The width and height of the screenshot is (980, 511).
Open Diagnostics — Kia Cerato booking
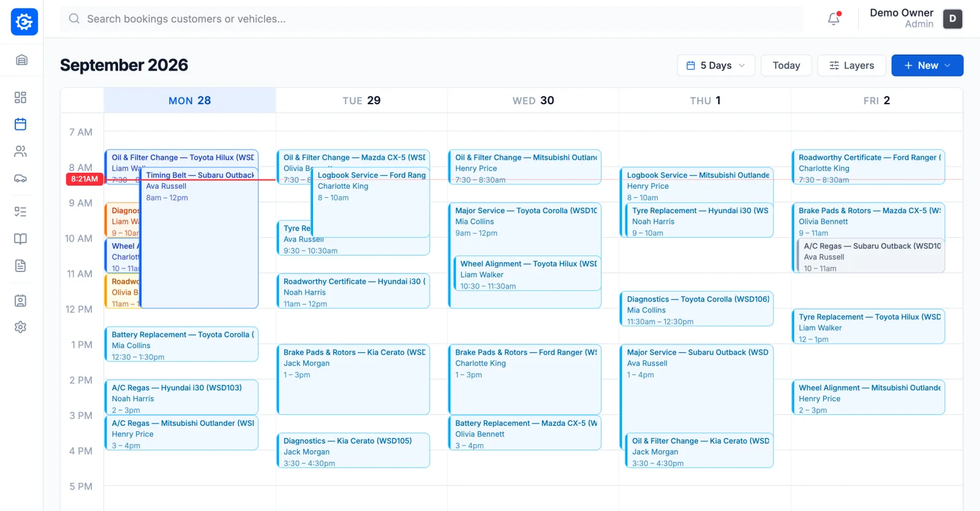pos(353,450)
